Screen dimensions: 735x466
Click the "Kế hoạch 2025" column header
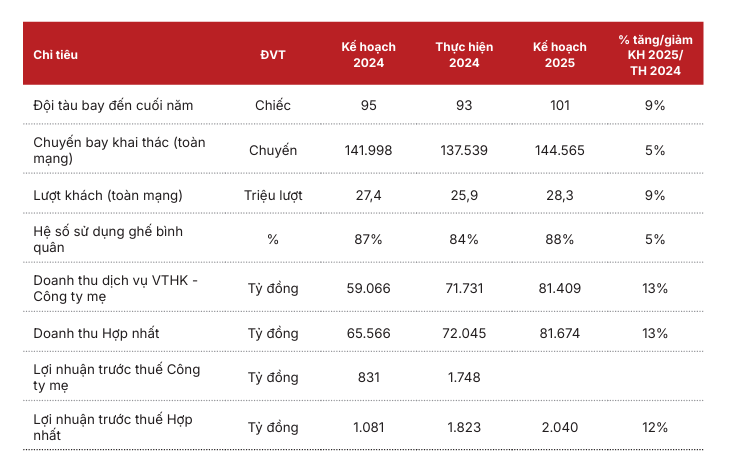[559, 55]
